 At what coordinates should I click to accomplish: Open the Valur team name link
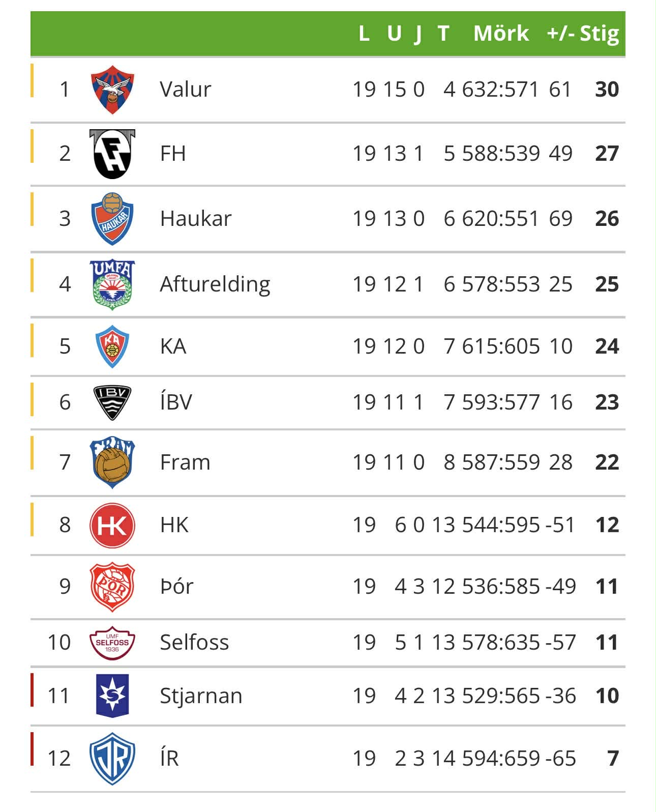185,90
